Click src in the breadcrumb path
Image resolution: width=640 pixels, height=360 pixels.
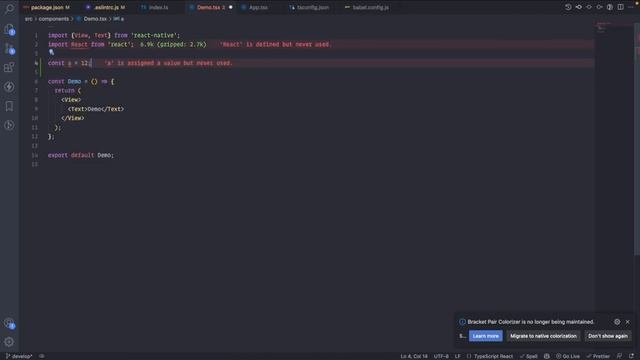click(x=29, y=19)
